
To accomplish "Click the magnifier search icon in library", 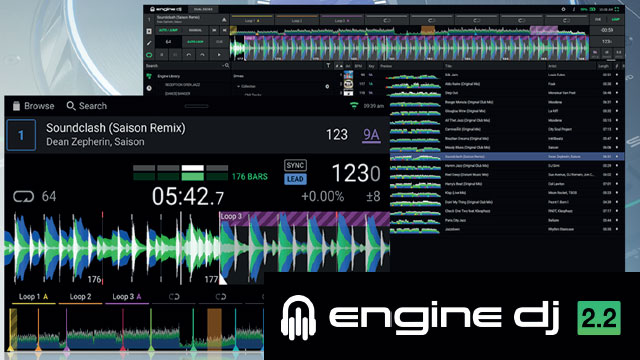I will point(227,66).
